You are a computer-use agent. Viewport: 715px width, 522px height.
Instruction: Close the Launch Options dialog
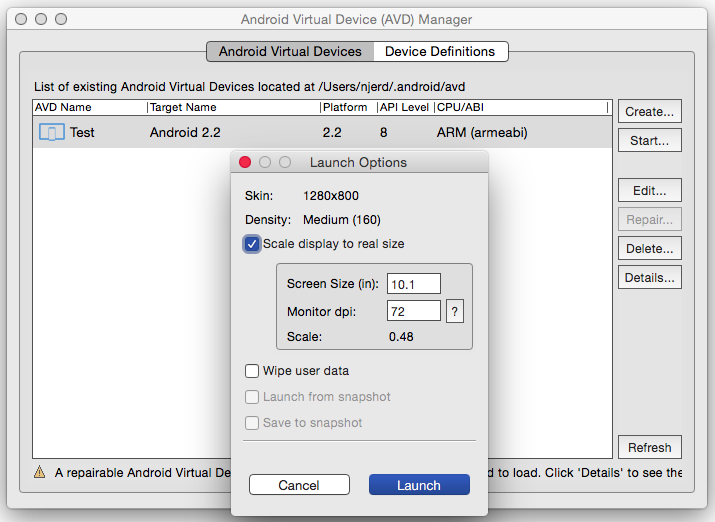pos(245,162)
